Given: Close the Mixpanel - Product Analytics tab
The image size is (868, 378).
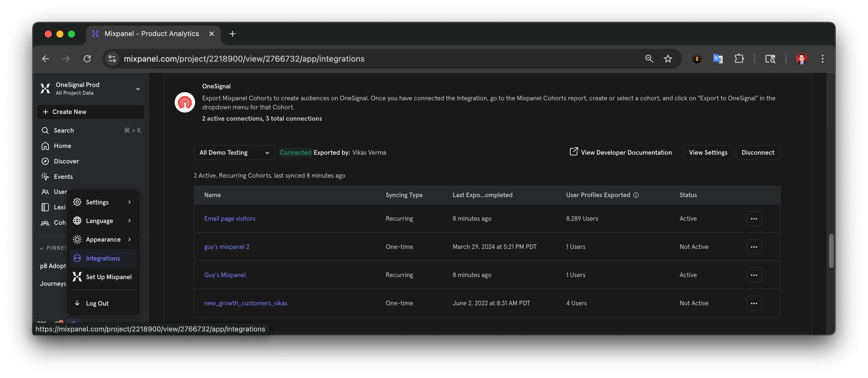Looking at the screenshot, I should pyautogui.click(x=212, y=34).
